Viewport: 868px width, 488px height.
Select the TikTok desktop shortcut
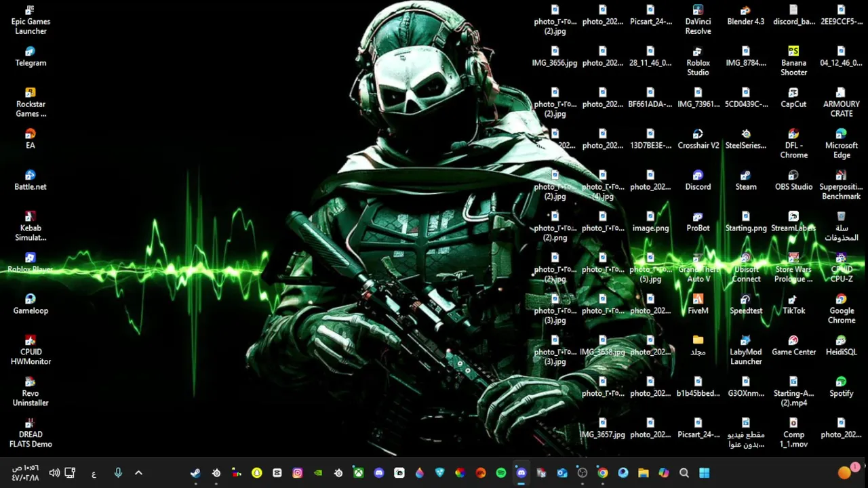793,305
